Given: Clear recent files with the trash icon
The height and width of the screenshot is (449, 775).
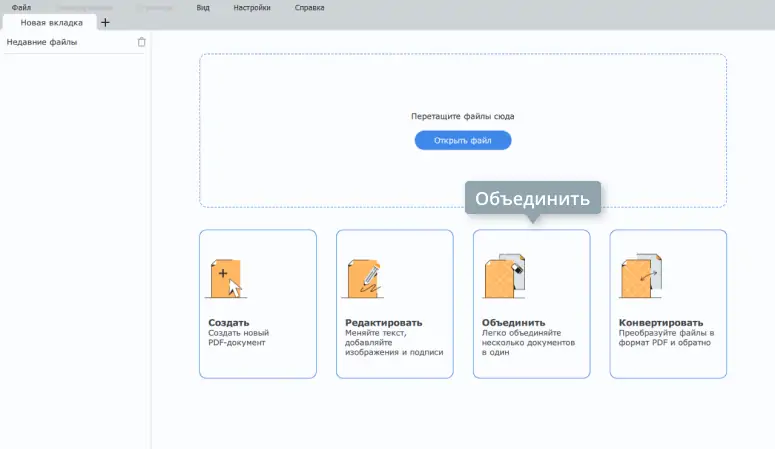Looking at the screenshot, I should tap(141, 42).
